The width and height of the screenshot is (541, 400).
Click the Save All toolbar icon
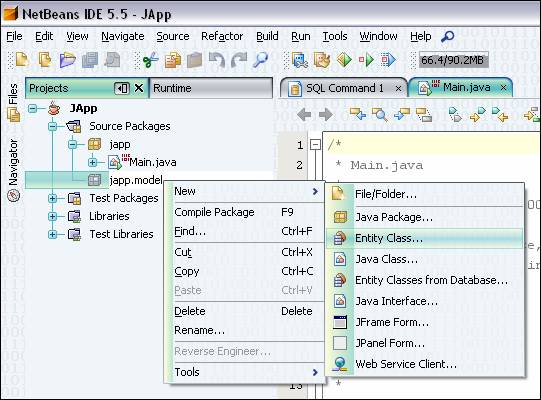click(90, 60)
